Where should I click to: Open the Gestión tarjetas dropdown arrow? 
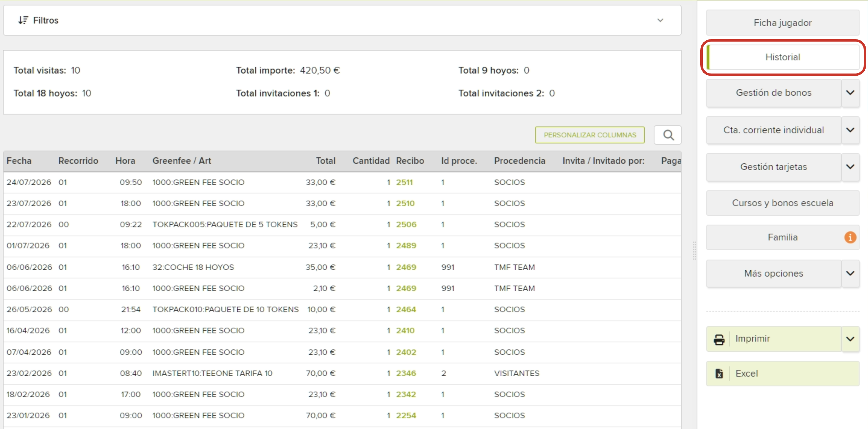(x=851, y=167)
